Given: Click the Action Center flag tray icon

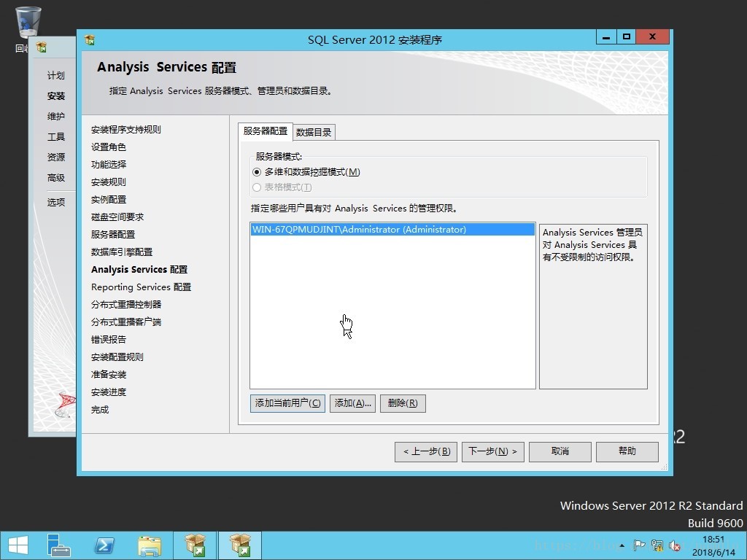Looking at the screenshot, I should coord(639,545).
